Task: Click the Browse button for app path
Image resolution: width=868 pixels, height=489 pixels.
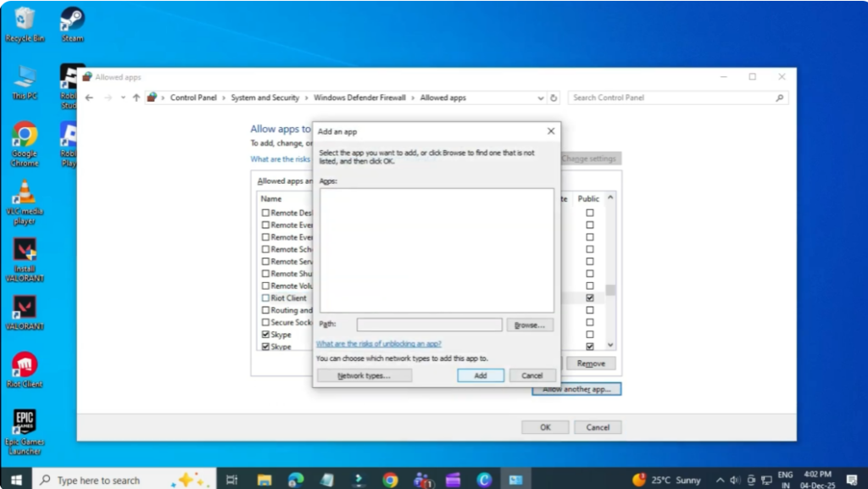Action: (x=529, y=324)
